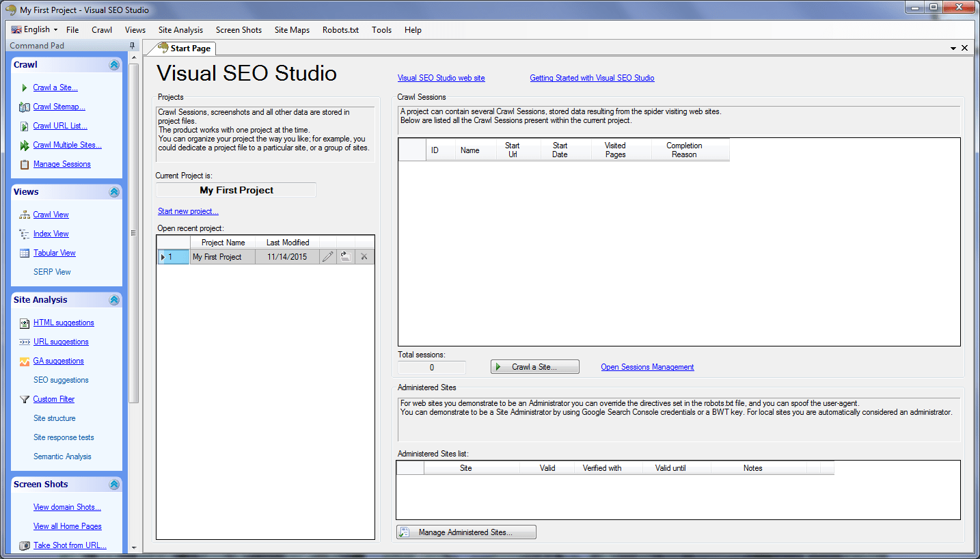Click the Manage Sessions link
980x559 pixels.
[62, 164]
